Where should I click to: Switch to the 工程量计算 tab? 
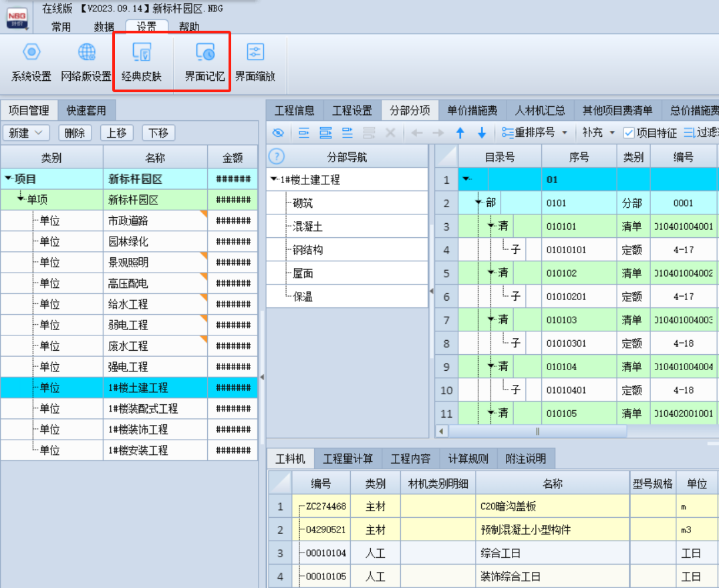347,459
